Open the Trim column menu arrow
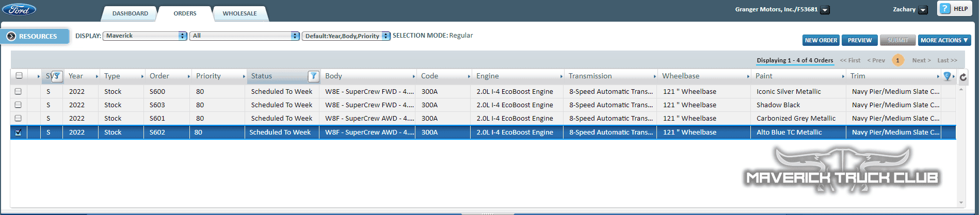The width and height of the screenshot is (980, 215). click(x=938, y=76)
